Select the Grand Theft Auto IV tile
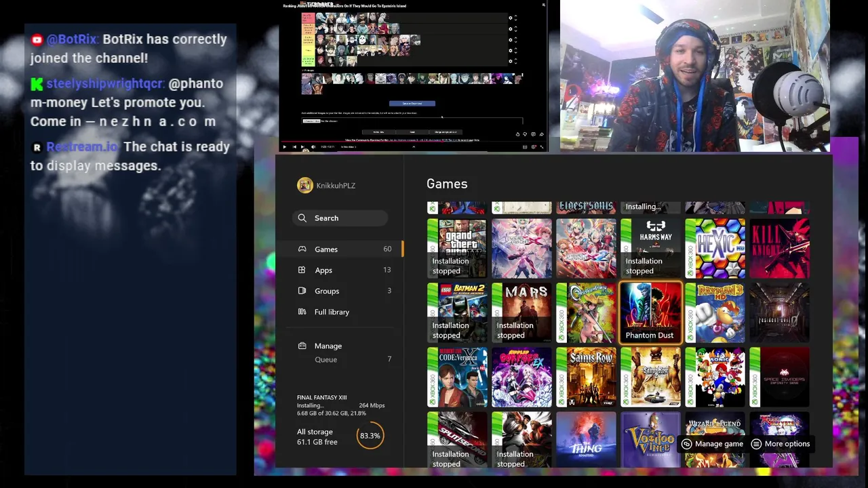This screenshot has width=868, height=488. click(457, 248)
